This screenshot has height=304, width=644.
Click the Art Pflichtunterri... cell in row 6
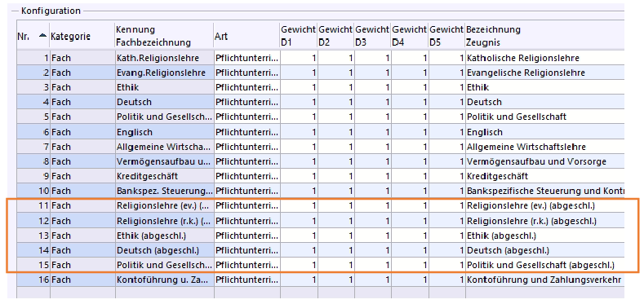click(x=246, y=132)
